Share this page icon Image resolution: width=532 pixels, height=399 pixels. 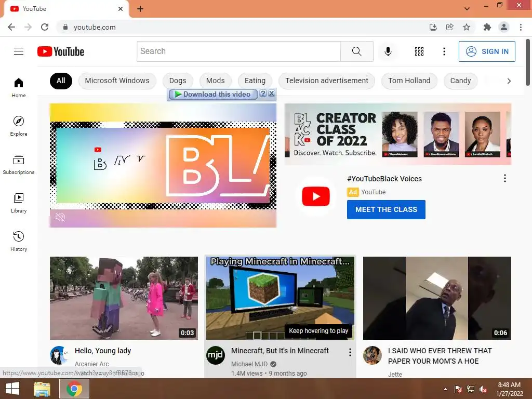click(449, 27)
